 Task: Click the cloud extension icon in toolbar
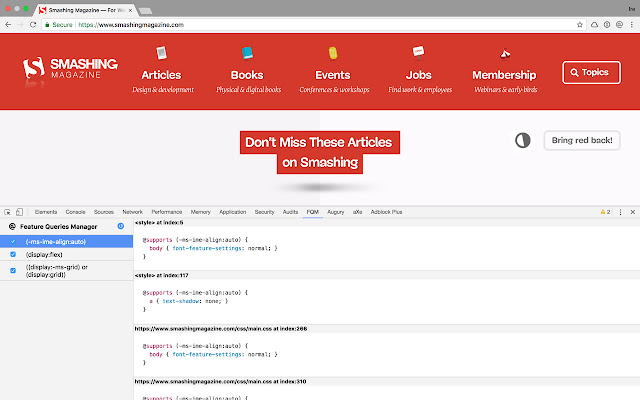point(594,25)
